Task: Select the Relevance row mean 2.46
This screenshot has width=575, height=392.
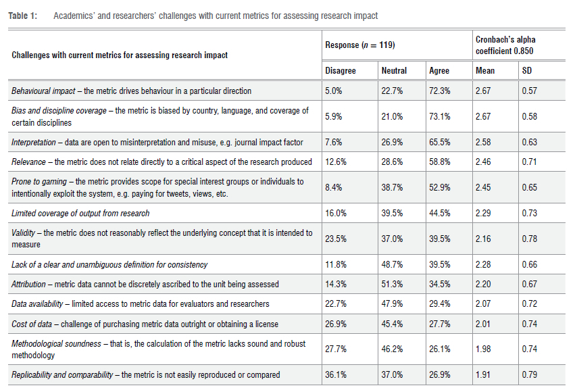Action: coord(484,162)
